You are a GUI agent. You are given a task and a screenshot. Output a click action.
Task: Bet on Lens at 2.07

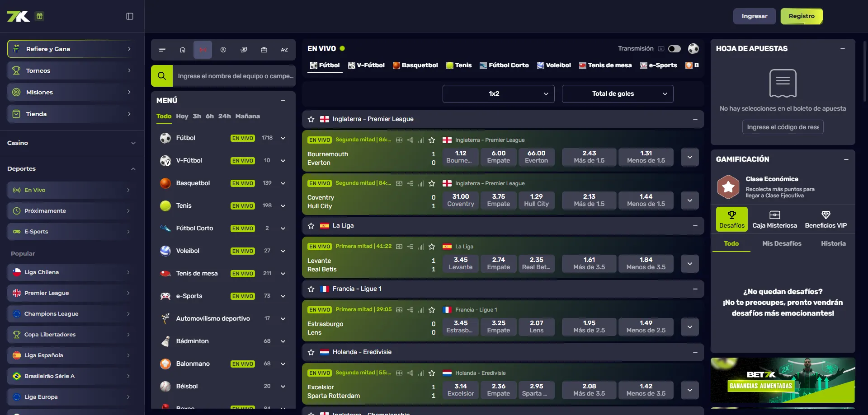537,327
